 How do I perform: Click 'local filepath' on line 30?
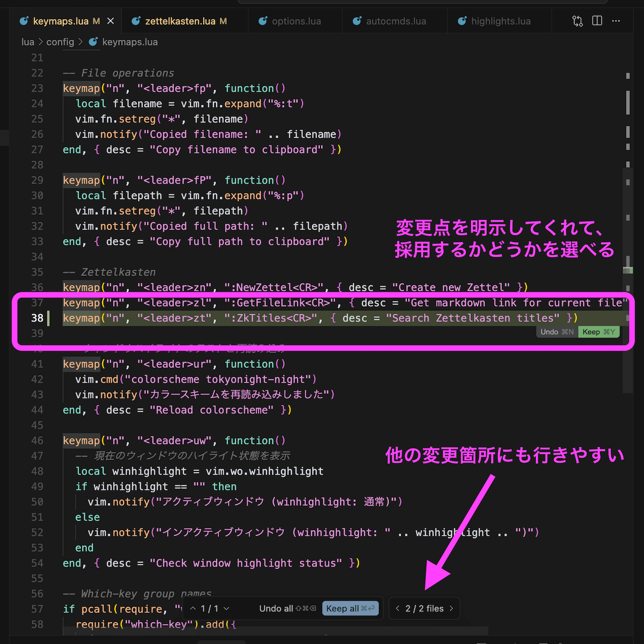pyautogui.click(x=119, y=196)
